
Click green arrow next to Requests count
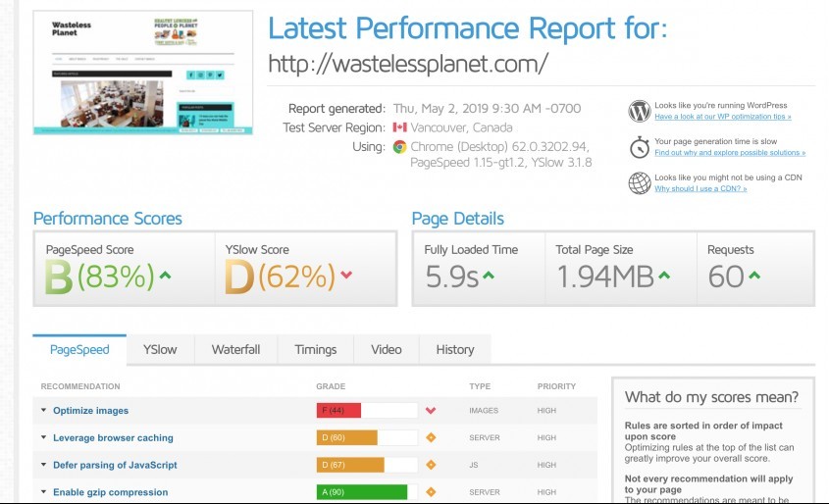[x=754, y=275]
